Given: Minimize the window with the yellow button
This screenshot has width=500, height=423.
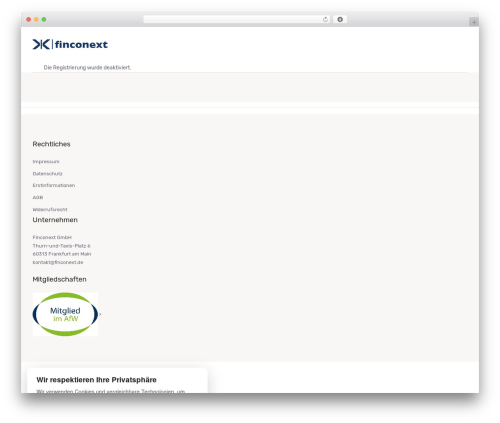Looking at the screenshot, I should (x=36, y=20).
